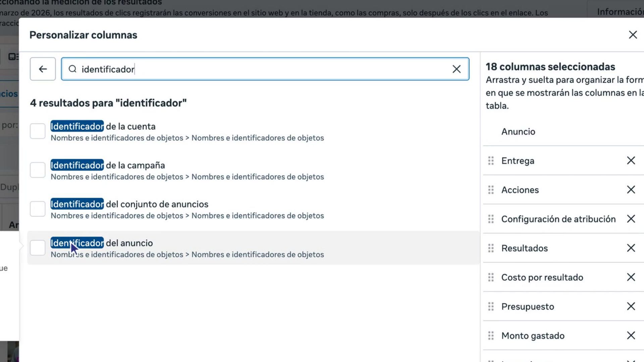The width and height of the screenshot is (644, 362).
Task: Click the search magnifier icon
Action: (x=72, y=69)
